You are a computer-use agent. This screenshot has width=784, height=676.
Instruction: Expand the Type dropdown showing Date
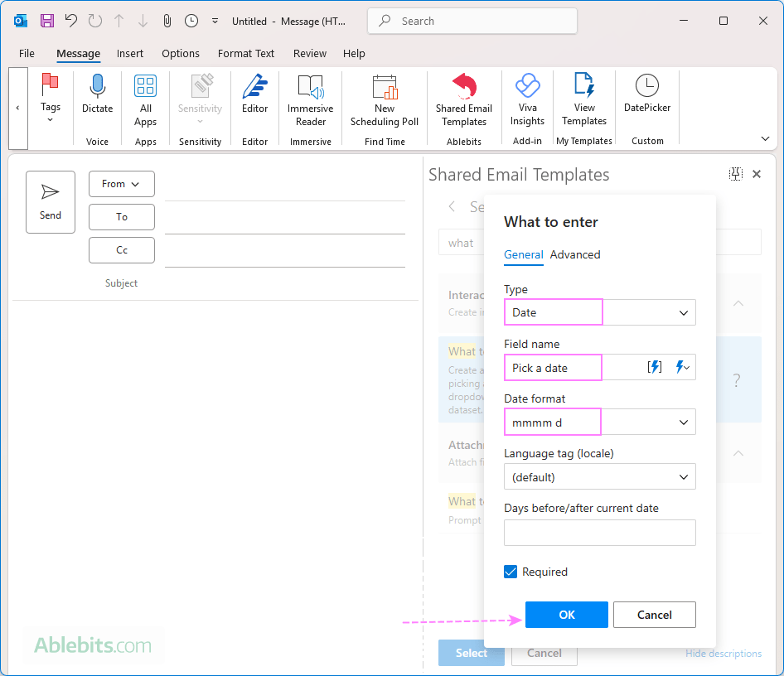point(599,312)
